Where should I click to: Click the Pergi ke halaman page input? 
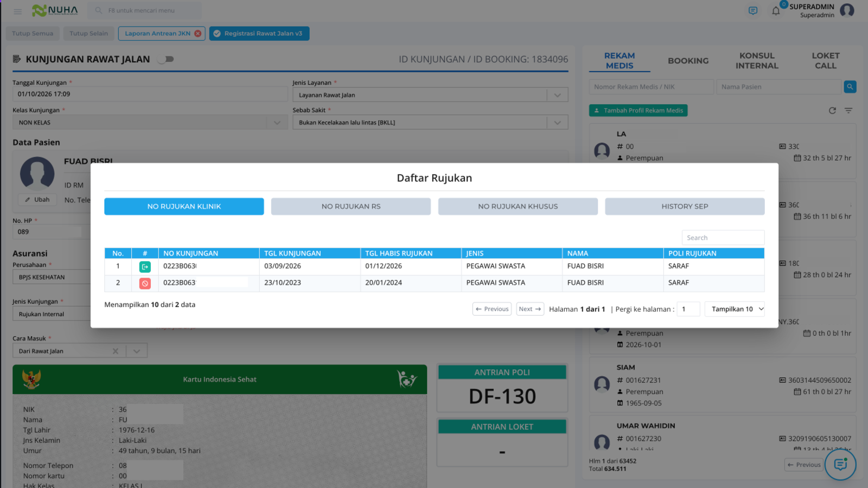click(688, 309)
